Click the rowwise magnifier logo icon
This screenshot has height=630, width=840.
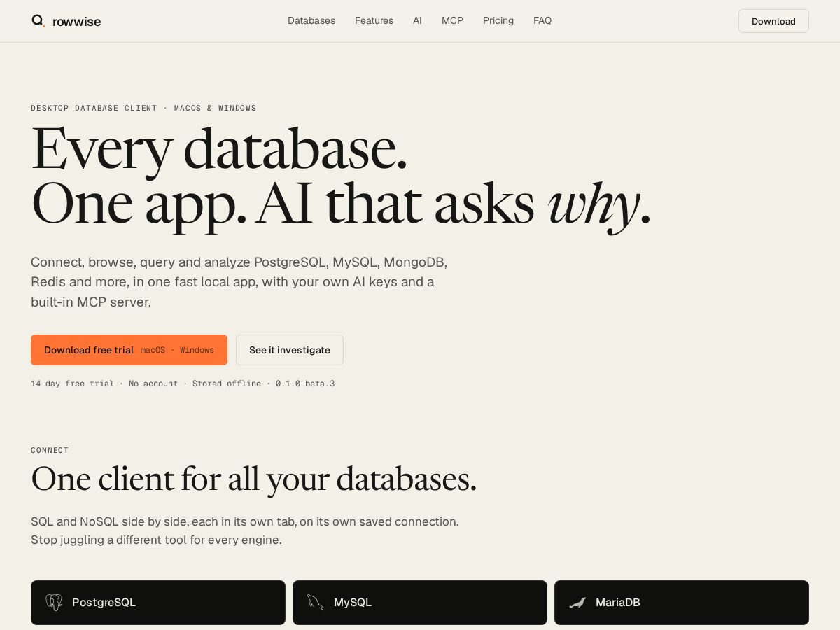pyautogui.click(x=38, y=21)
